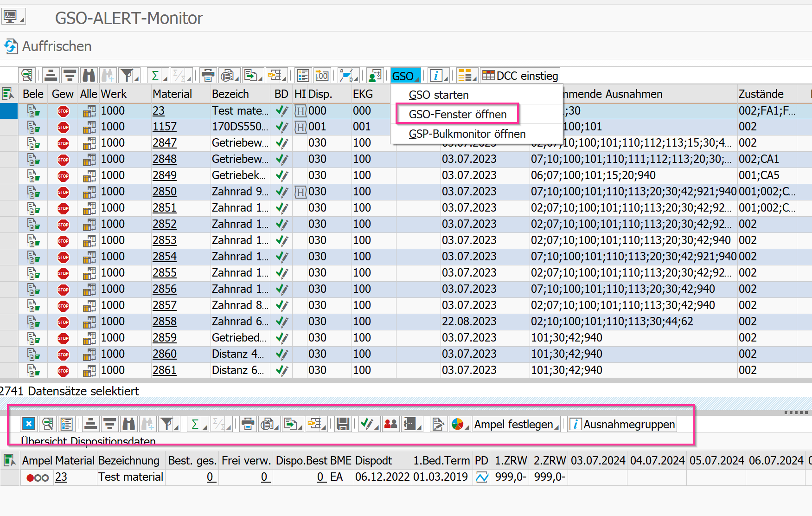This screenshot has width=812, height=516.
Task: Select the GSO starten menu entry
Action: [x=438, y=95]
